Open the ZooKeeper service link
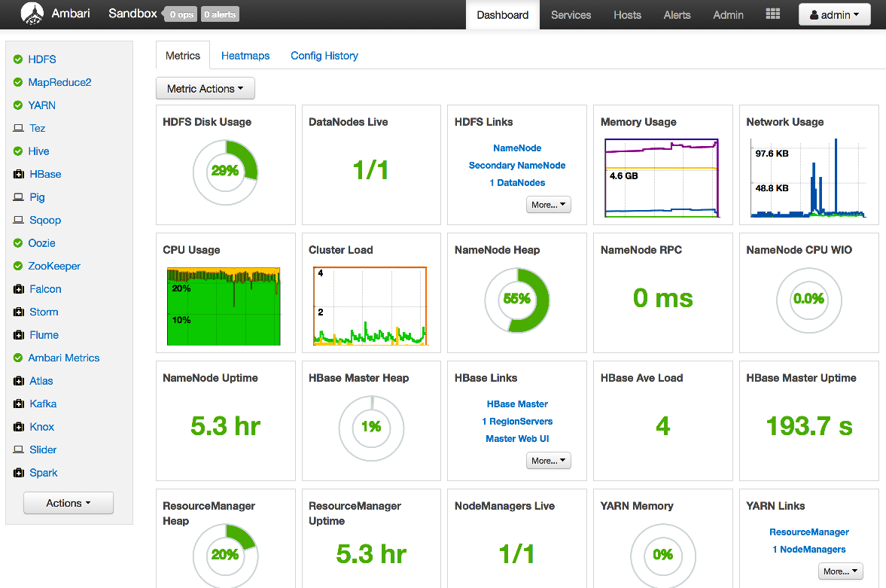Viewport: 886px width, 588px height. pos(54,266)
